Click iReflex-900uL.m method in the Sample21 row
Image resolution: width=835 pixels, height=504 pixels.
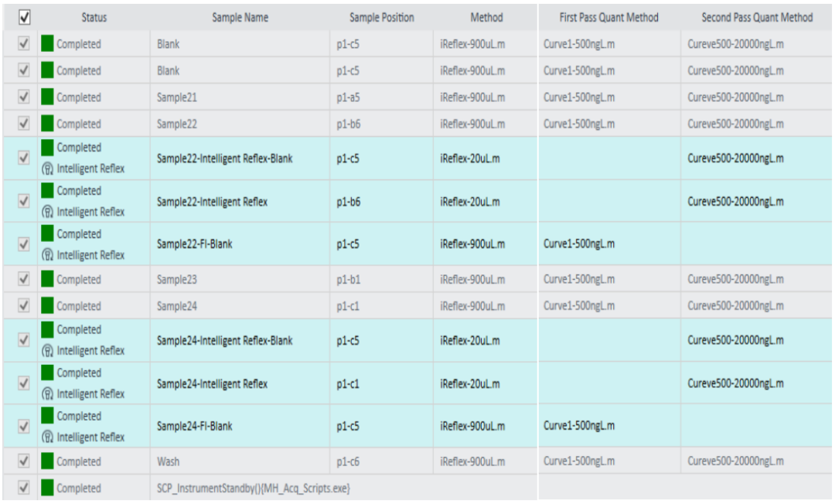(x=472, y=97)
